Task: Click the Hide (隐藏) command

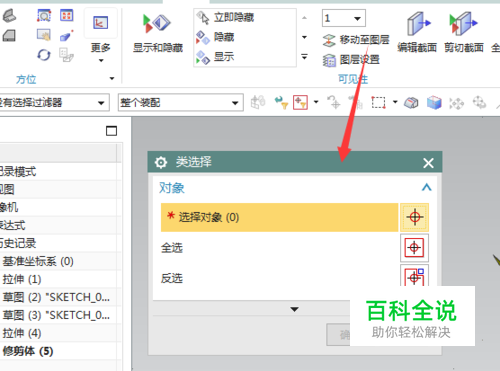Action: click(x=215, y=37)
